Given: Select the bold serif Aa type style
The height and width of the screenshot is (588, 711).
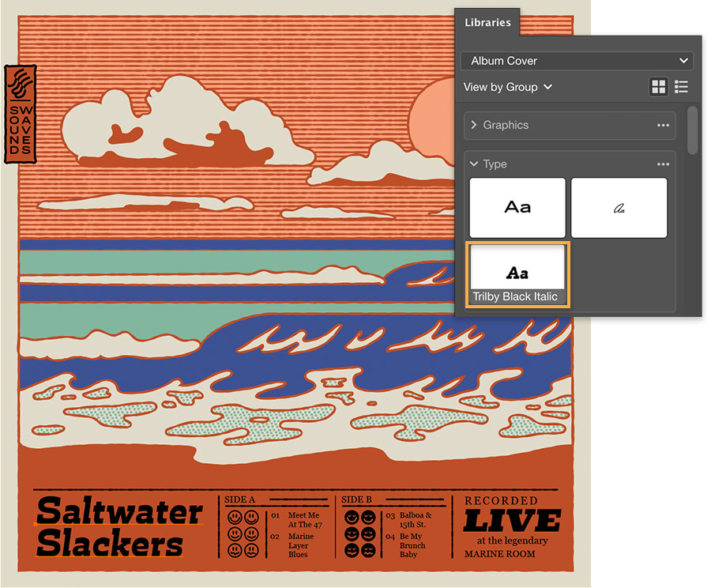Looking at the screenshot, I should click(517, 207).
